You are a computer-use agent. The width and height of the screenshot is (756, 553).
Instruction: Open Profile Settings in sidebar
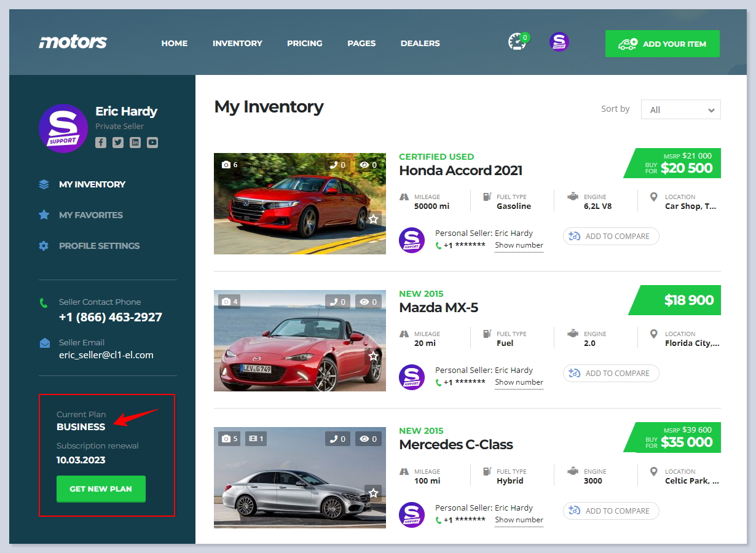click(99, 246)
